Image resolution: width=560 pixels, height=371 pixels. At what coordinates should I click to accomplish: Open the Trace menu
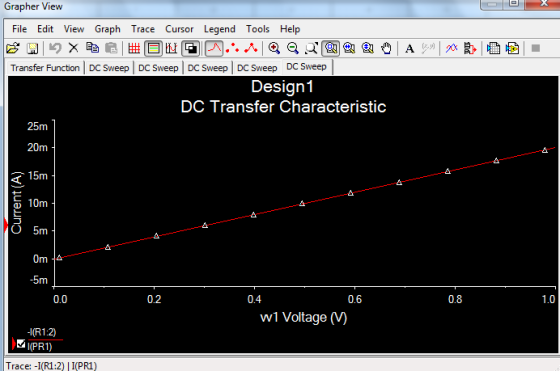click(143, 29)
